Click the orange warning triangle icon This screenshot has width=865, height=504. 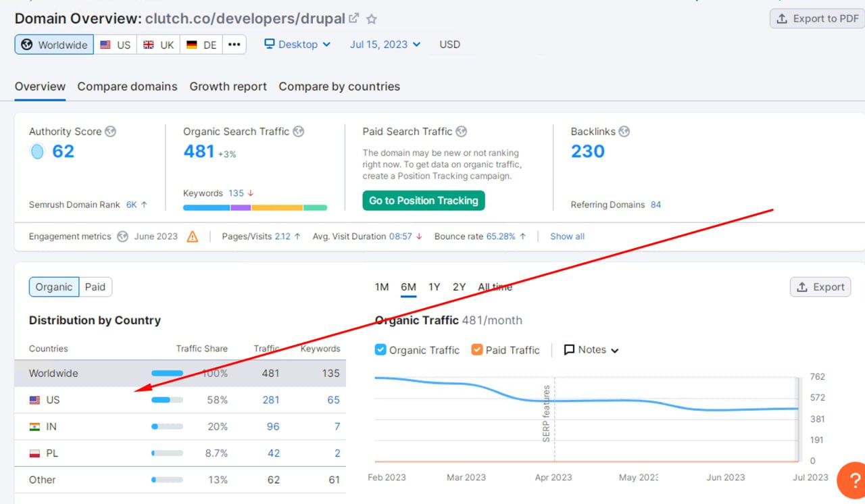(193, 236)
